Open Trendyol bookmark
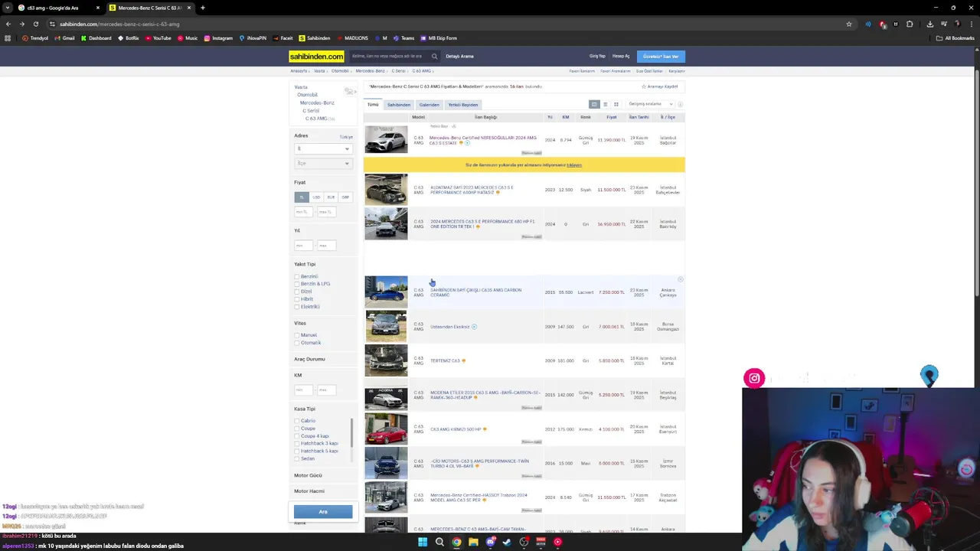Screen dimensions: 980x551 (x=35, y=38)
